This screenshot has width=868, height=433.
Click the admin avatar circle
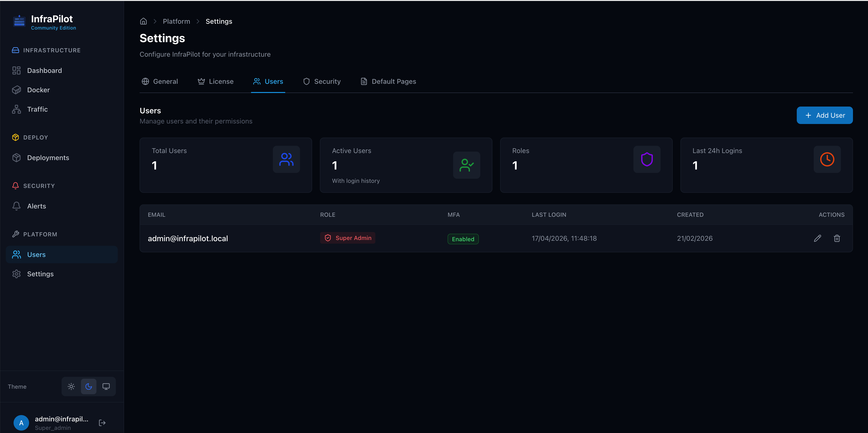pyautogui.click(x=21, y=423)
